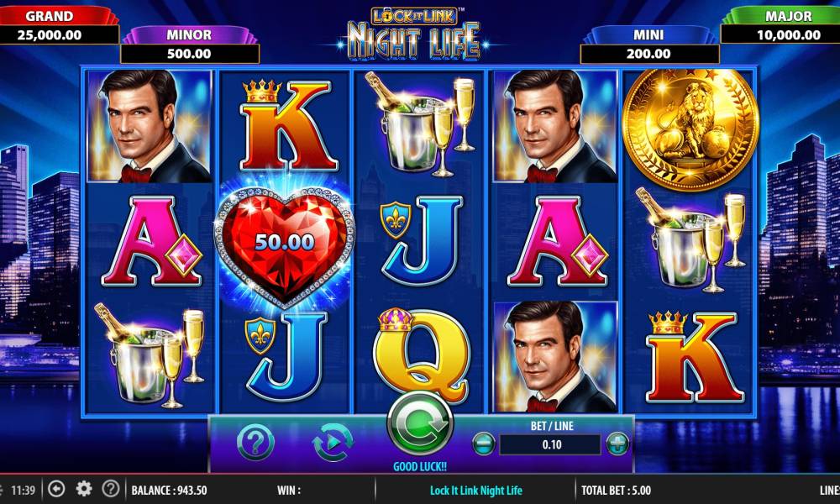Click the Night Life logo at top
Screen dimensions: 840x504
click(413, 34)
